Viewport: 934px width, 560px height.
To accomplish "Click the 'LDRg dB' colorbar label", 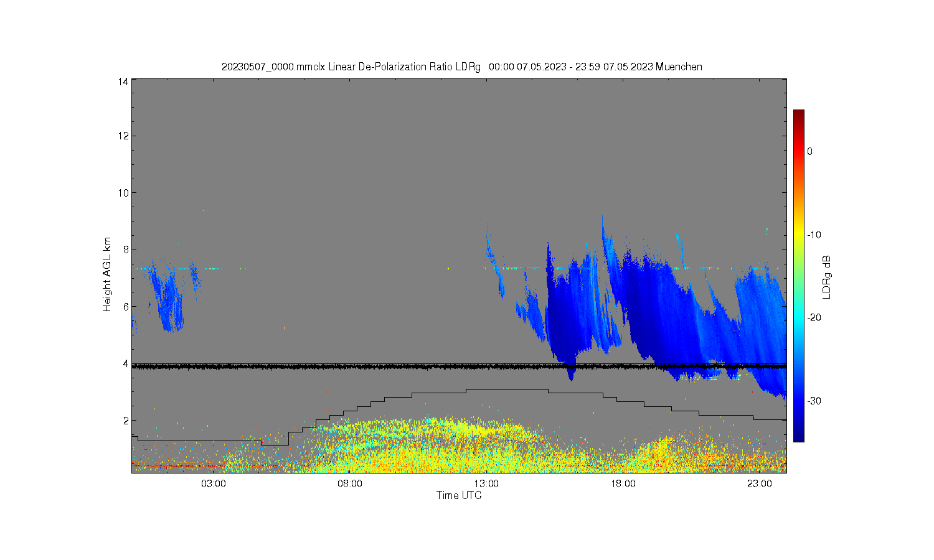I will [x=827, y=277].
